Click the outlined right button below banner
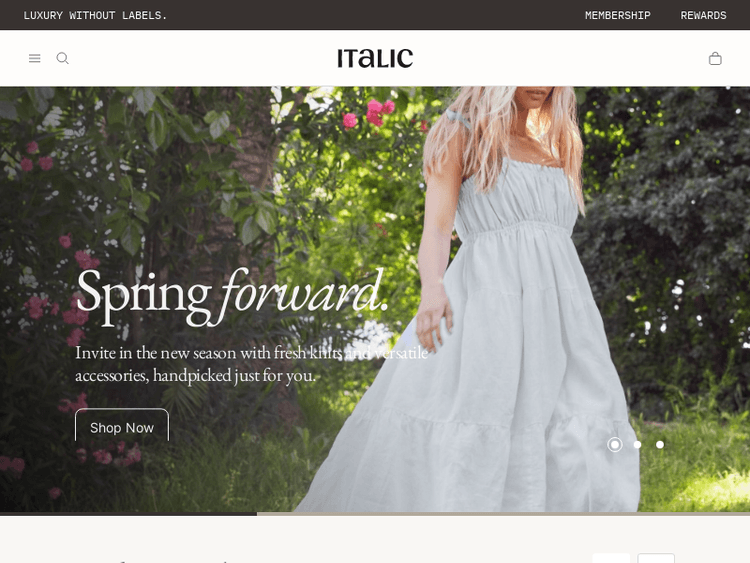Screen dimensions: 750x563 pos(656,558)
